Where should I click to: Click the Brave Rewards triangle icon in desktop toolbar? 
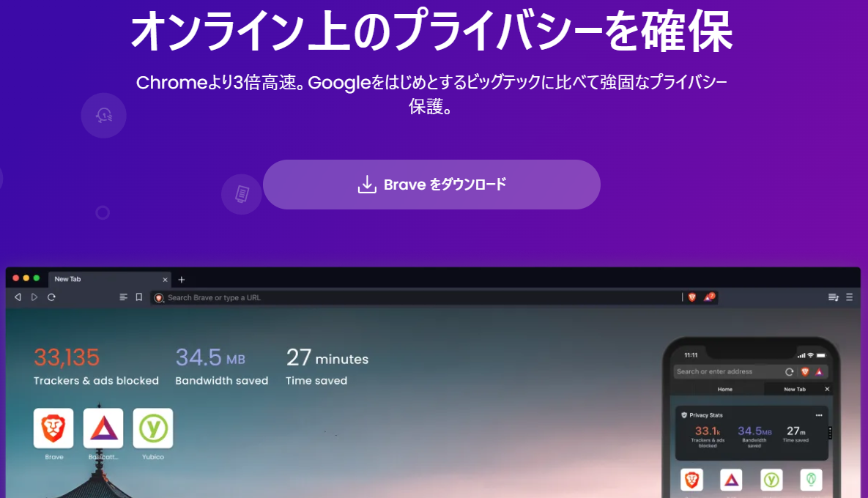(708, 297)
